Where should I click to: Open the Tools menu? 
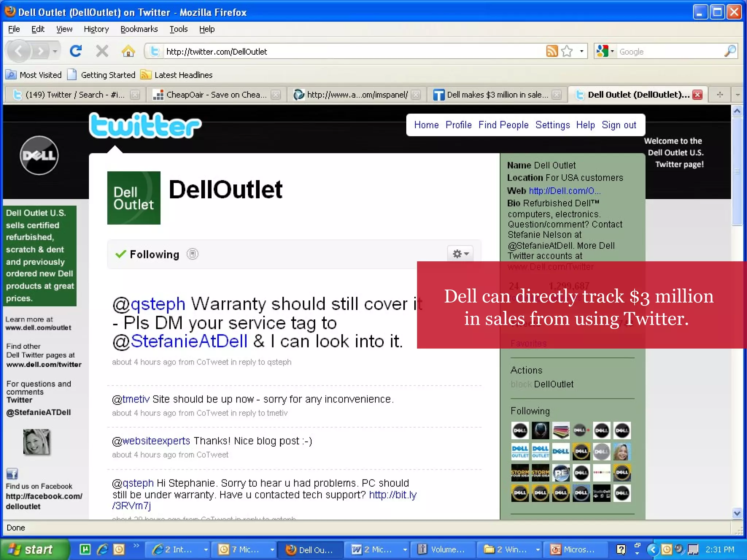tap(178, 29)
